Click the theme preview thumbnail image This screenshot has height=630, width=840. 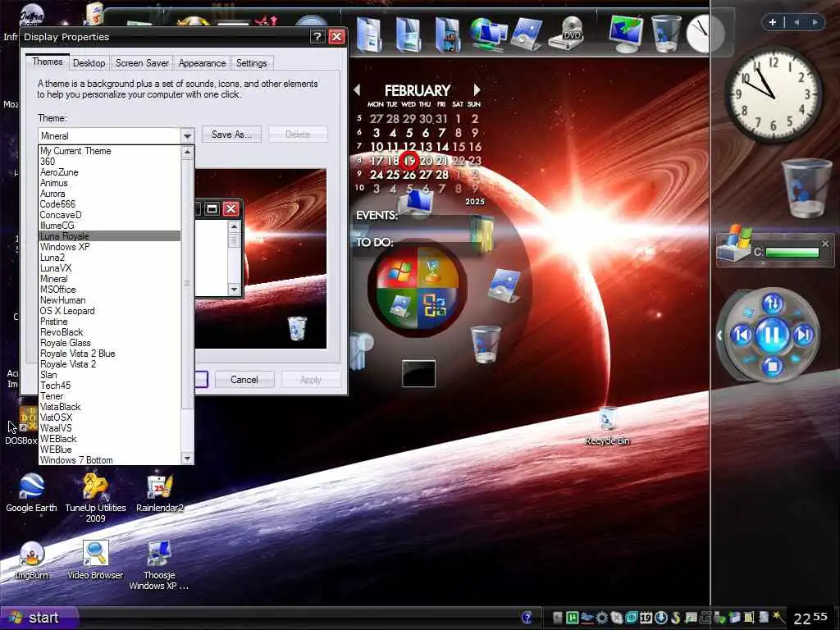tap(260, 258)
